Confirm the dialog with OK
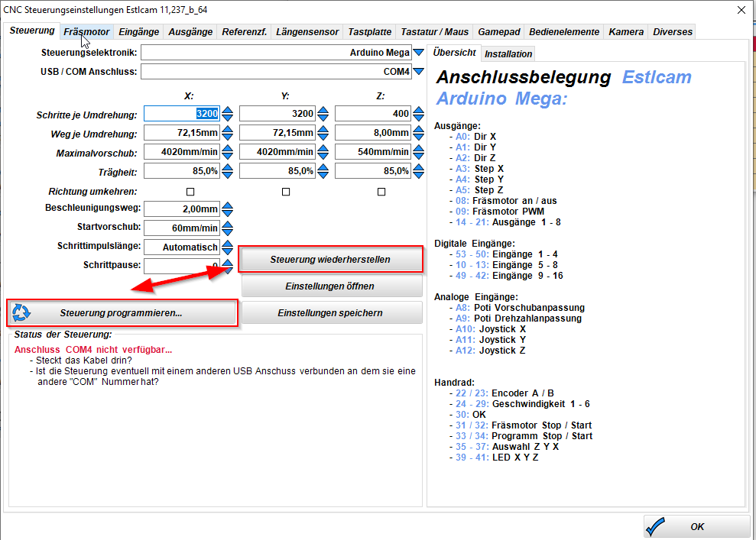Viewport: 756px width, 540px height. pyautogui.click(x=696, y=526)
